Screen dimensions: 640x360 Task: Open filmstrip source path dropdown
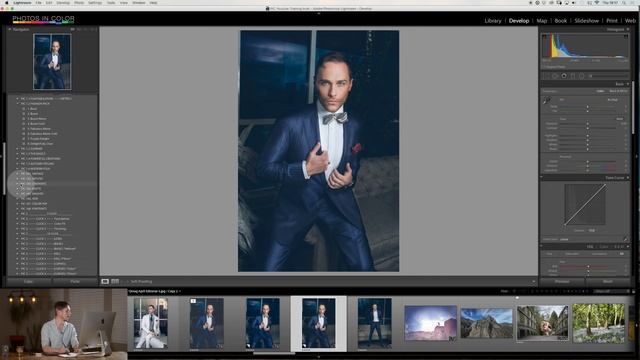[155, 291]
